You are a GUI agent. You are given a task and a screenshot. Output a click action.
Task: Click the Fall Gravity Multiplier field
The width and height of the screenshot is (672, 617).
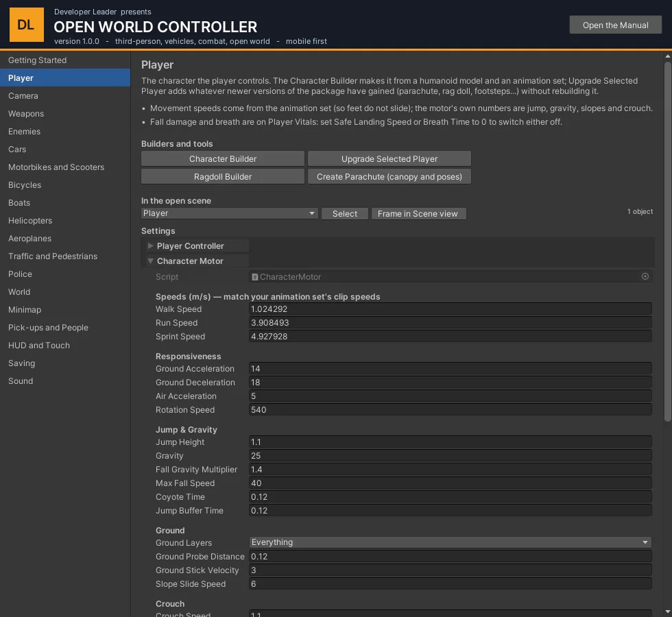click(x=450, y=469)
